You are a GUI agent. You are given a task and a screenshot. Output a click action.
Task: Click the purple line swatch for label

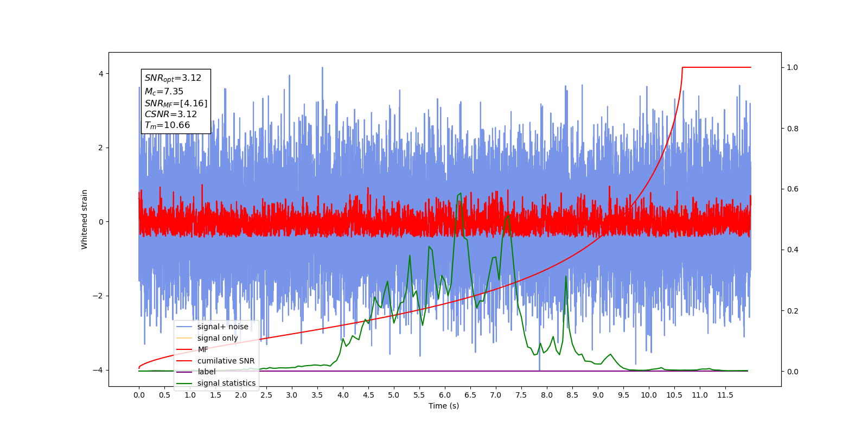pyautogui.click(x=185, y=372)
